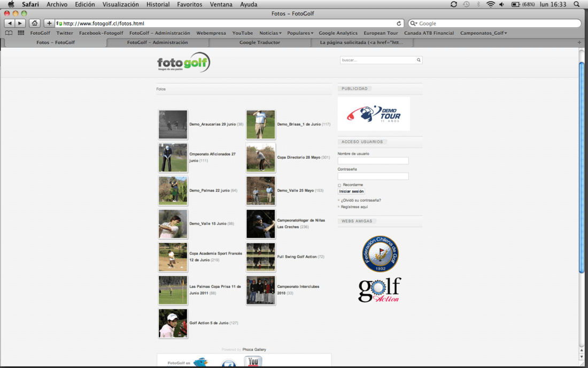The image size is (588, 368).
Task: Switch to Google Traductor tab
Action: click(x=260, y=42)
